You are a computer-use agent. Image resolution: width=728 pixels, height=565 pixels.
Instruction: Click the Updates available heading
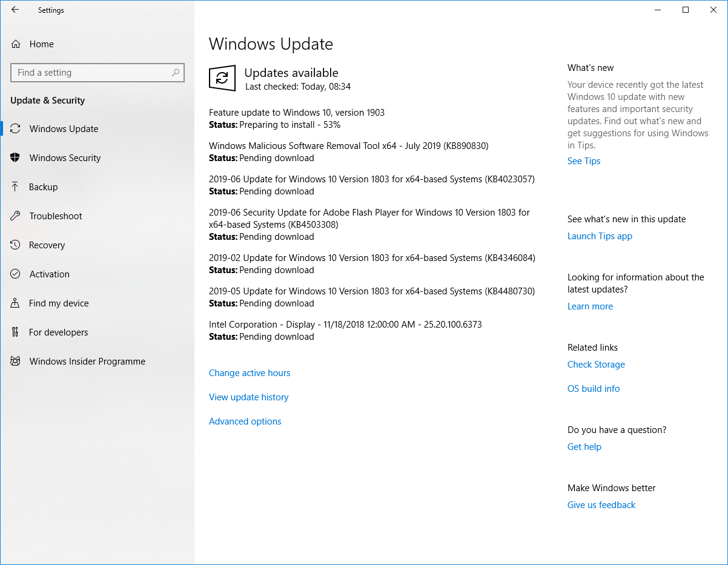click(x=291, y=73)
